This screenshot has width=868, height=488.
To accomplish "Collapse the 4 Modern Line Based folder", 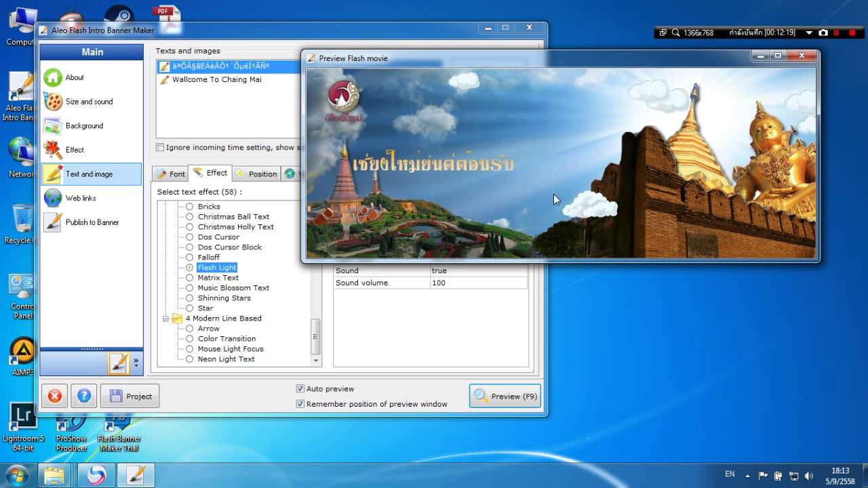I will [165, 319].
